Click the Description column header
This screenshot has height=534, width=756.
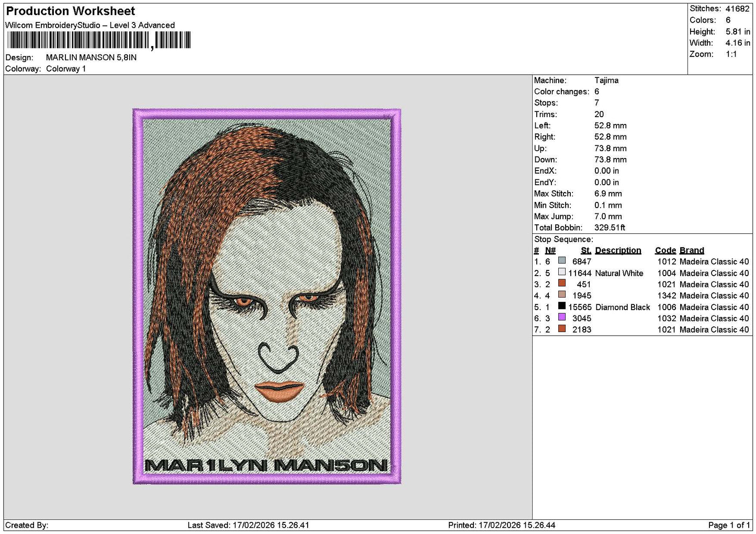coord(618,251)
